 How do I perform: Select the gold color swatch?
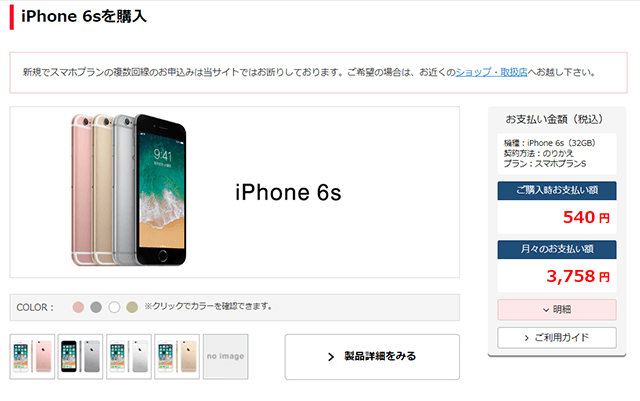132,307
